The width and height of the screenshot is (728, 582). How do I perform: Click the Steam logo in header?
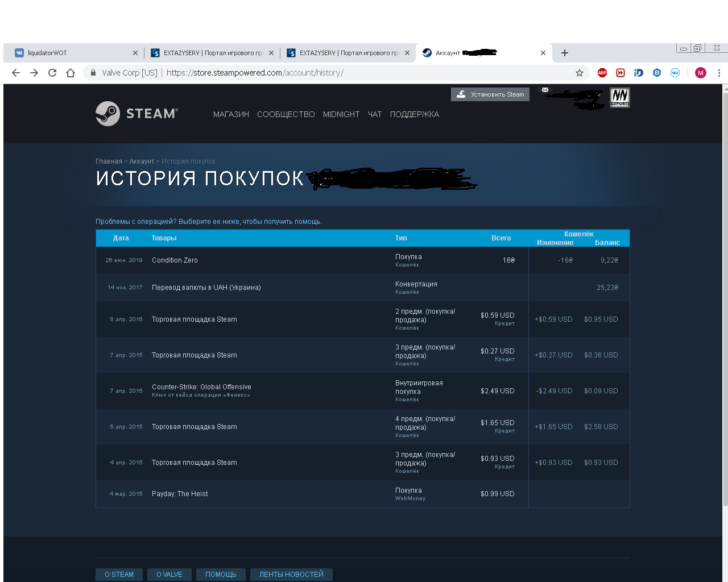point(136,114)
